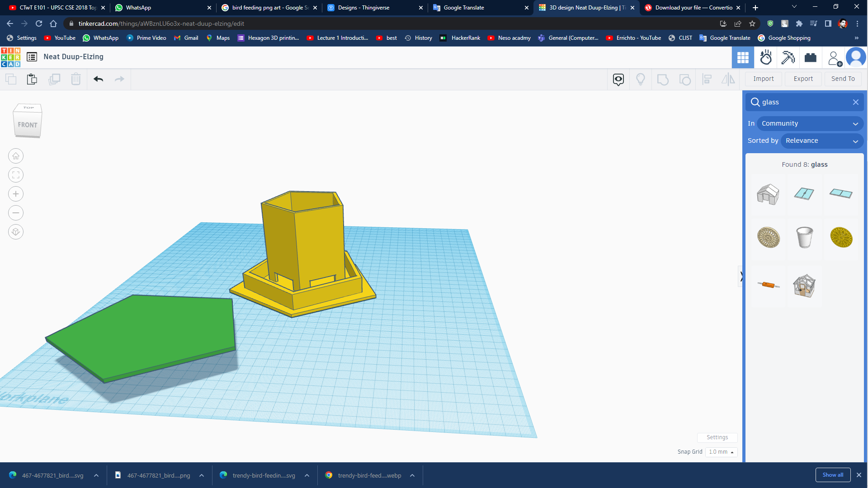Open the Blocks pickaxe mode
This screenshot has height=488, width=868.
[788, 57]
